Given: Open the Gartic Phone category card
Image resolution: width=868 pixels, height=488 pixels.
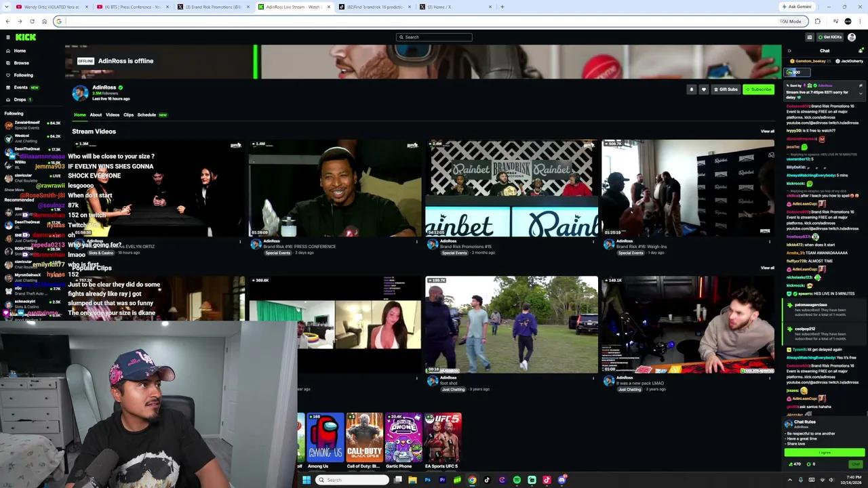Looking at the screenshot, I should tap(403, 437).
